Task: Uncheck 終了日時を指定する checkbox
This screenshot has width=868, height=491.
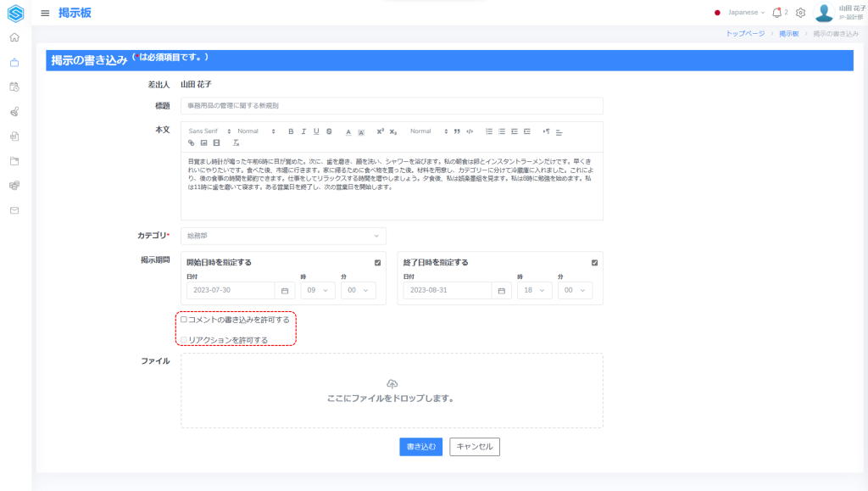Action: pyautogui.click(x=594, y=263)
